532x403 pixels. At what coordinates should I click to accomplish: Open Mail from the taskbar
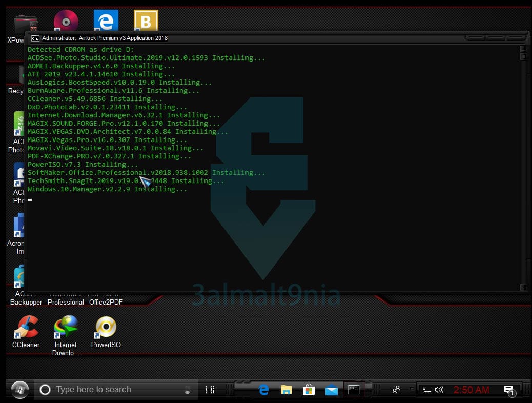click(331, 390)
